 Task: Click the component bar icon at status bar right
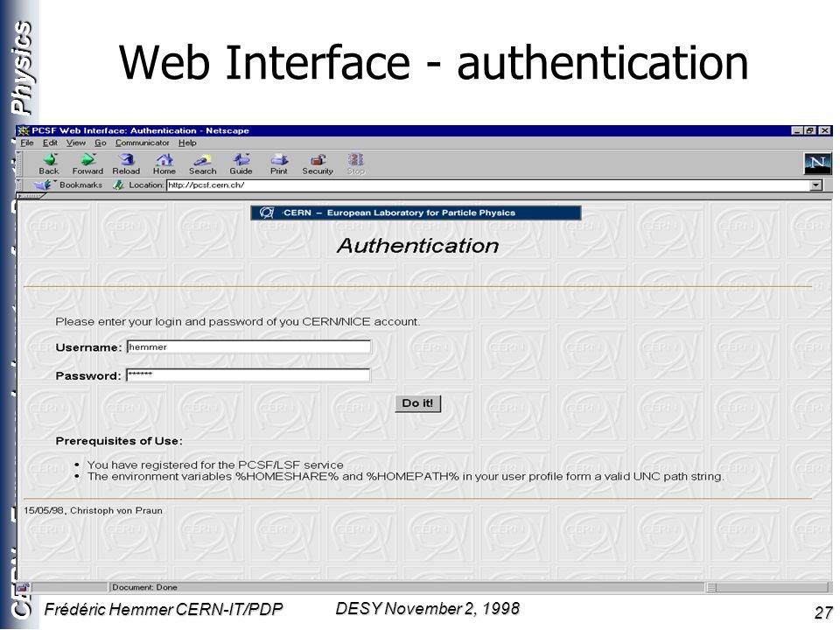click(712, 588)
